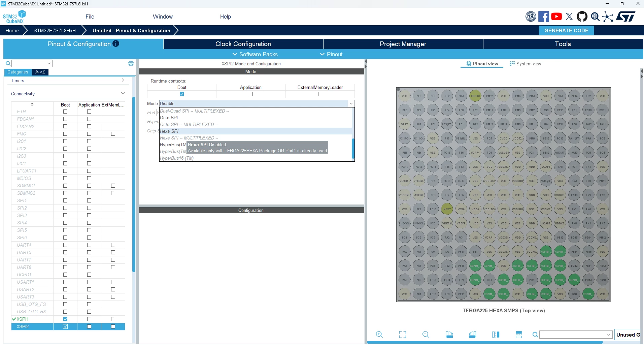Click the peripheral list vertical scrollbar

(134, 184)
